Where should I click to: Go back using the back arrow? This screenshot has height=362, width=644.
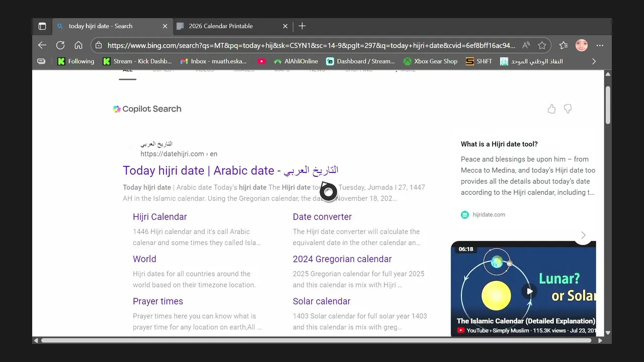[42, 45]
